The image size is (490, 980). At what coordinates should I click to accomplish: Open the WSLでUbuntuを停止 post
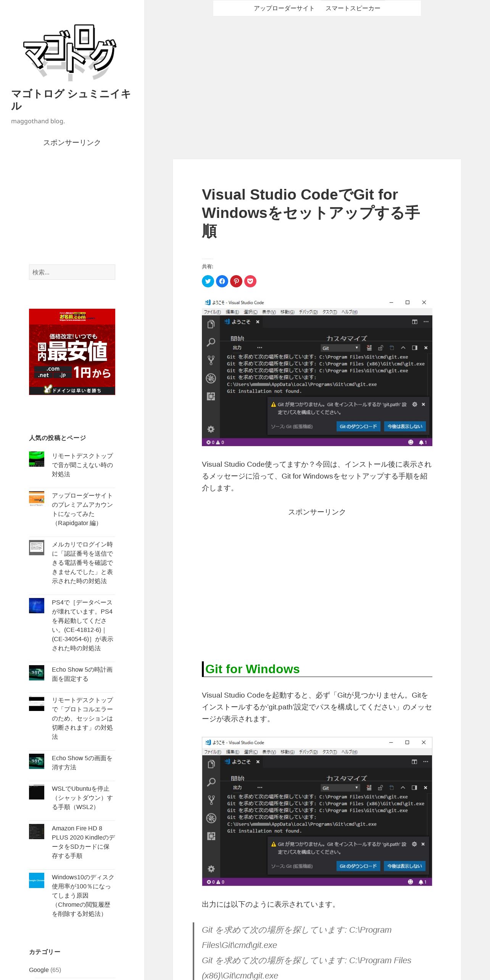(82, 798)
